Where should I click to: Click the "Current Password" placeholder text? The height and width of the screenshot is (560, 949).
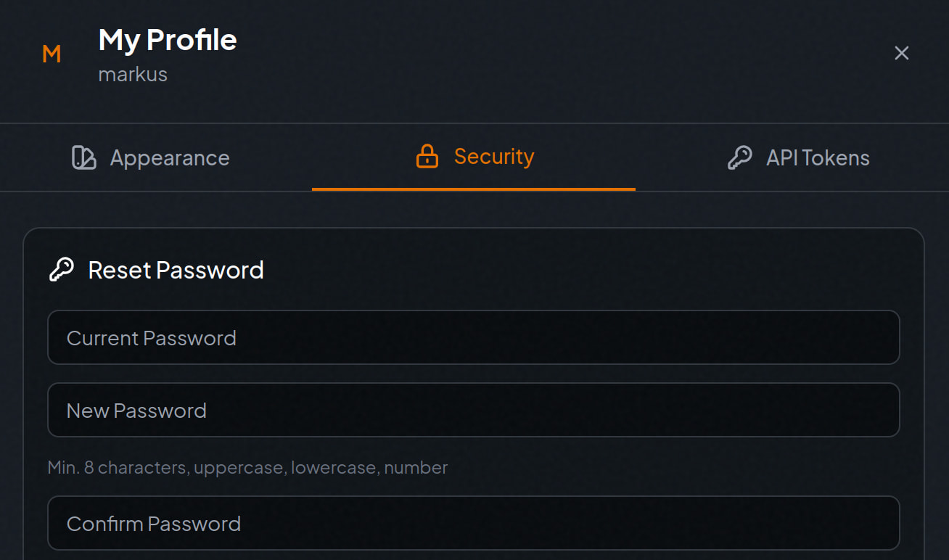151,338
